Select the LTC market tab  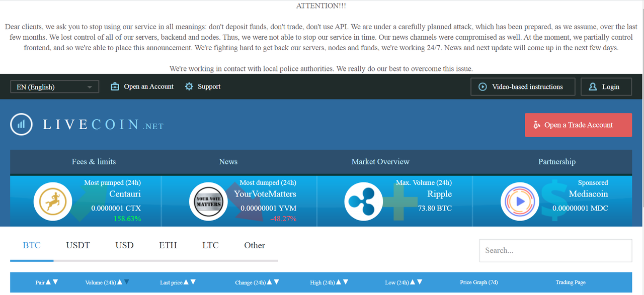(210, 245)
